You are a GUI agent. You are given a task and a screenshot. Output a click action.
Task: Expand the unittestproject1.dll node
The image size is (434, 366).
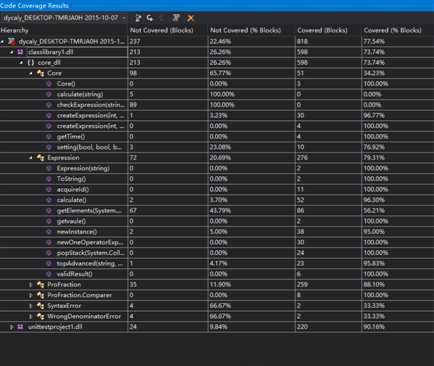(x=12, y=327)
